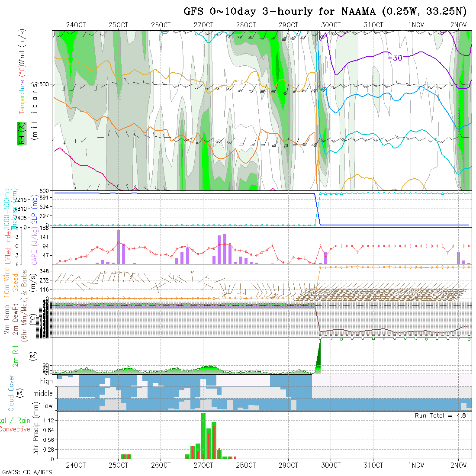Click the 348 wind speed axis tick label
Image resolution: width=476 pixels, height=476 pixels.
[x=47, y=271]
